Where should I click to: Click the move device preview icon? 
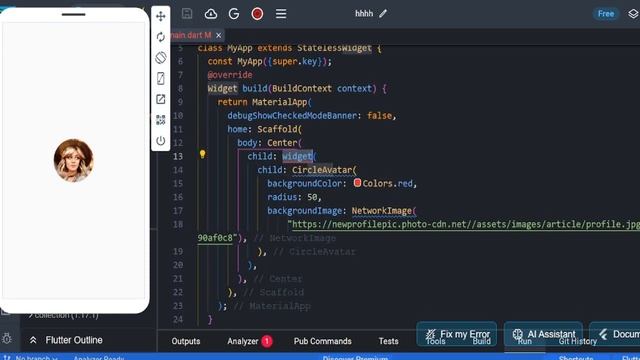(160, 16)
